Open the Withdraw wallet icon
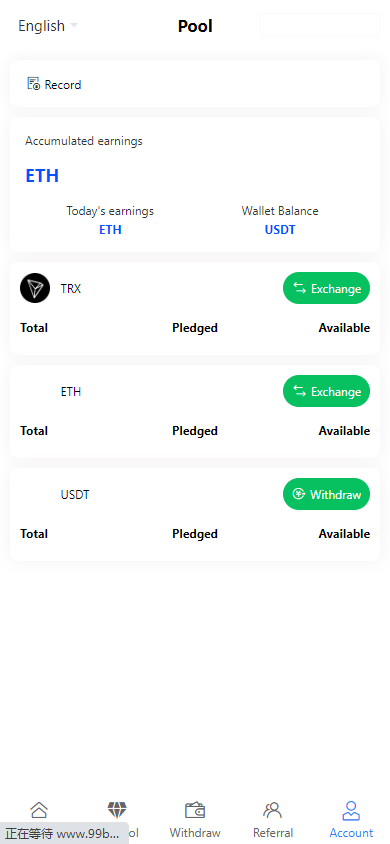Screen dimensions: 390x844 195,810
